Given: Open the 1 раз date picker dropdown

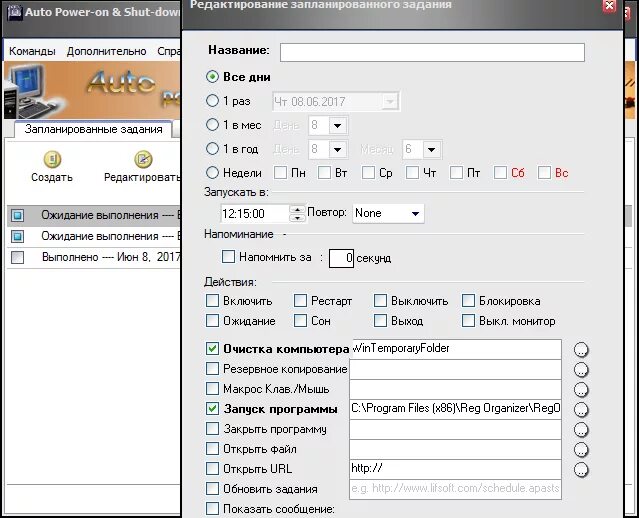Looking at the screenshot, I should pyautogui.click(x=390, y=101).
